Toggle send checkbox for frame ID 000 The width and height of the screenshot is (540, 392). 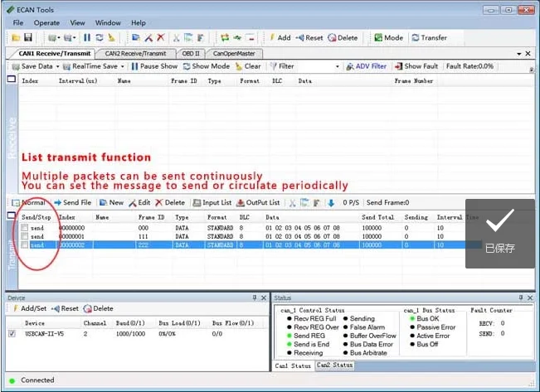25,227
